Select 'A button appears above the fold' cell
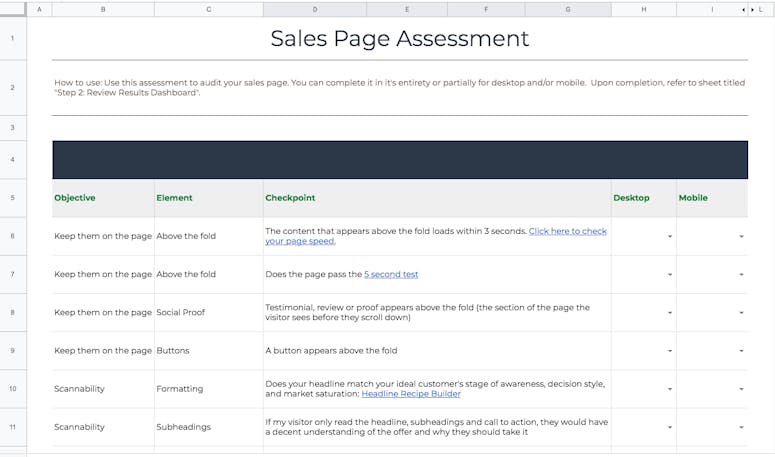 tap(437, 351)
